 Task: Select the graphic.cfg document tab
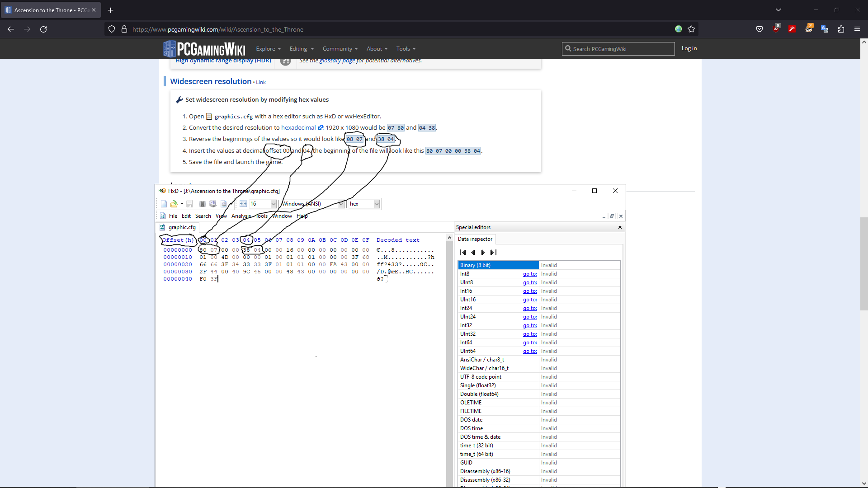click(178, 227)
